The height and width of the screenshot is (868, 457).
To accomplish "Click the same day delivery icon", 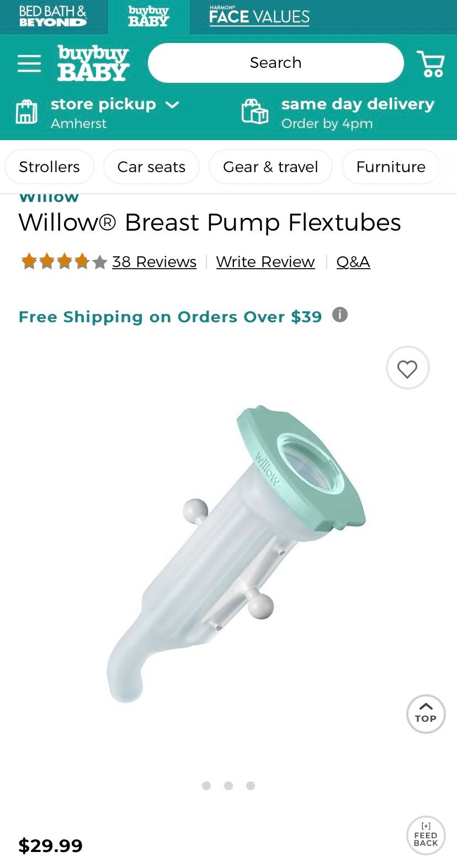I will (x=255, y=111).
